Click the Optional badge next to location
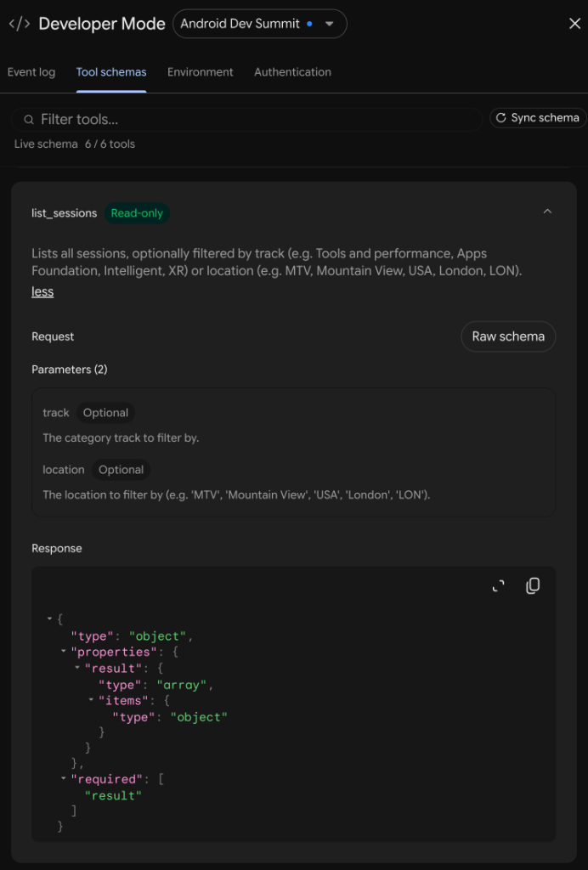The height and width of the screenshot is (870, 588). 121,470
